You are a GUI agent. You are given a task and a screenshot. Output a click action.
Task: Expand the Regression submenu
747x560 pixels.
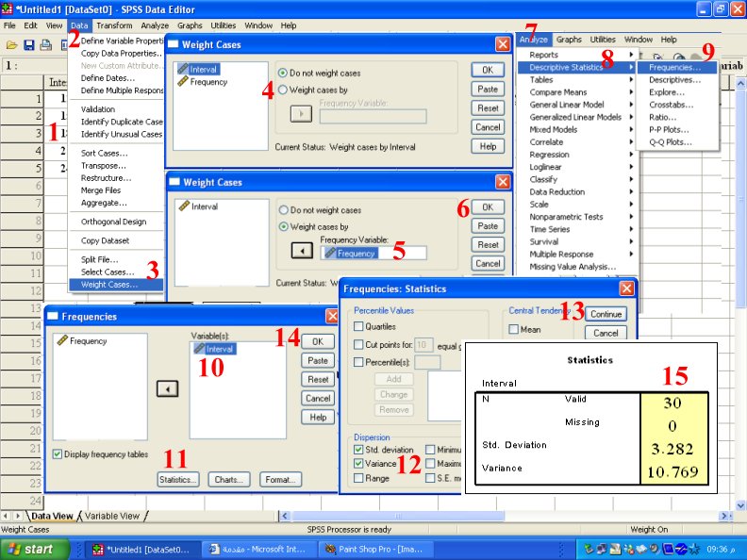tap(577, 155)
